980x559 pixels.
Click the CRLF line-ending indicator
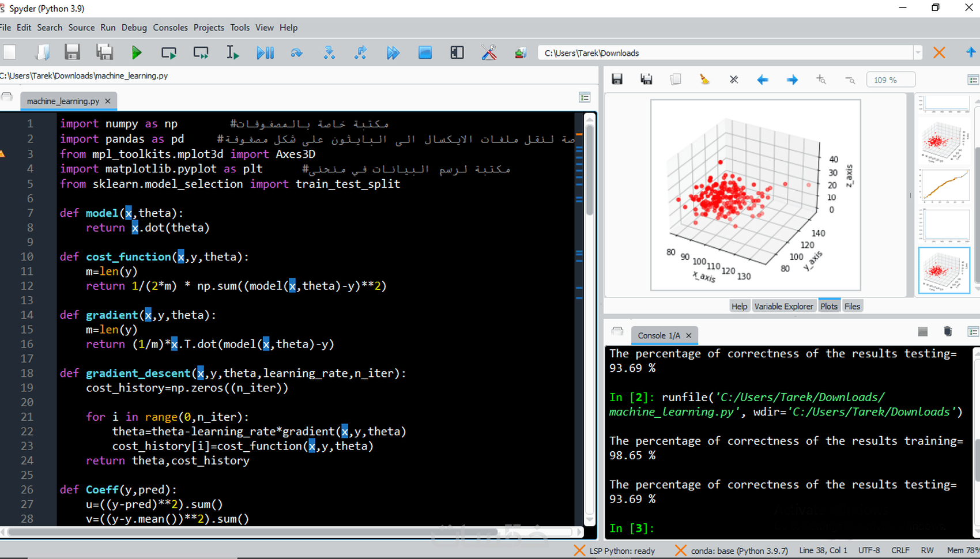[x=900, y=550]
